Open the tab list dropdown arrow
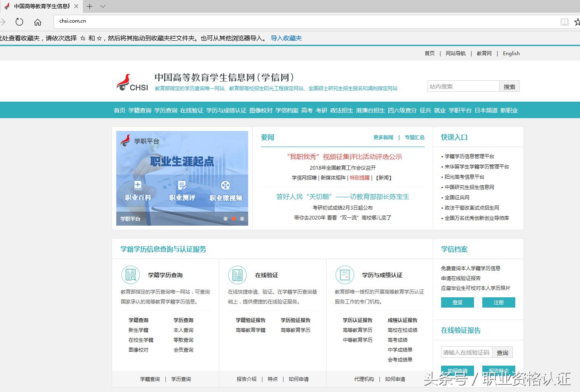This screenshot has height=392, width=580. (x=103, y=7)
